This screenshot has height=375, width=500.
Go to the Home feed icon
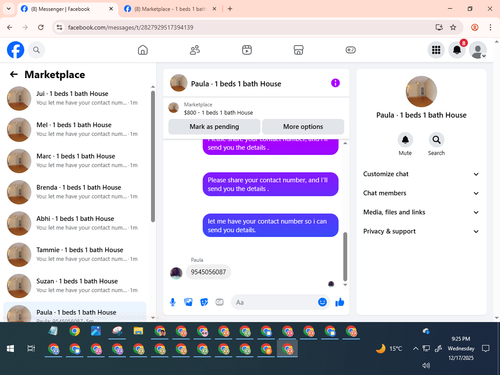[143, 50]
